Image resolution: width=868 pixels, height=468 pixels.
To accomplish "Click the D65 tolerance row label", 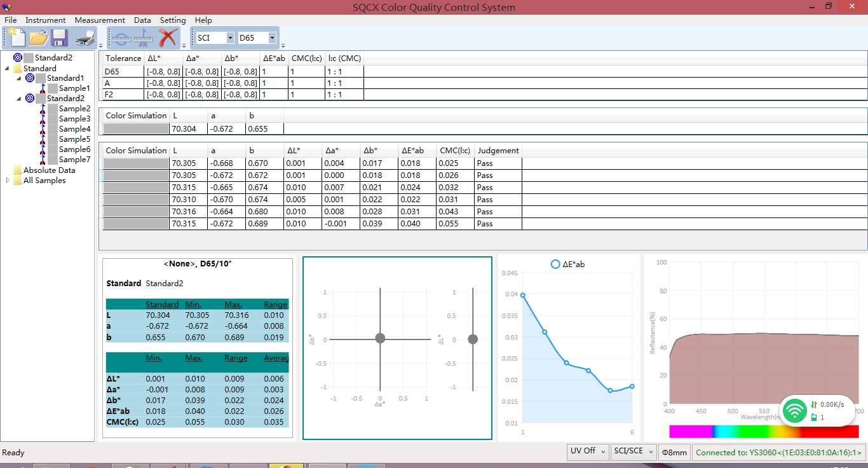I will click(x=112, y=72).
